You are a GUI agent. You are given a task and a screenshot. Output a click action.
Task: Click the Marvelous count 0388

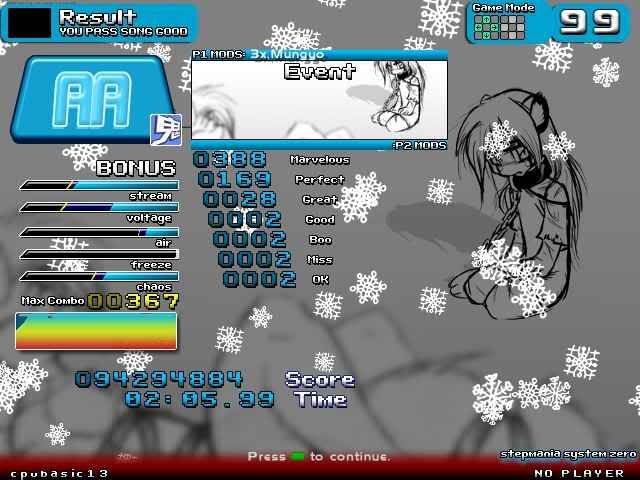pyautogui.click(x=230, y=160)
